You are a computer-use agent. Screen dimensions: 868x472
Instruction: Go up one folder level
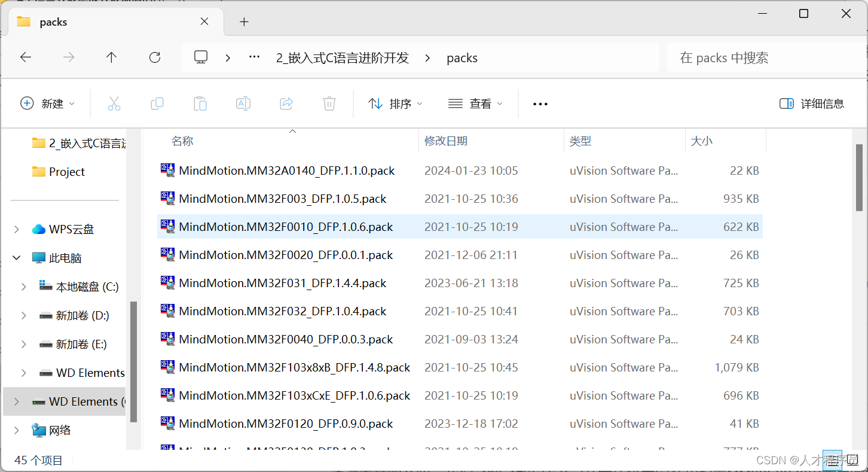click(x=111, y=57)
